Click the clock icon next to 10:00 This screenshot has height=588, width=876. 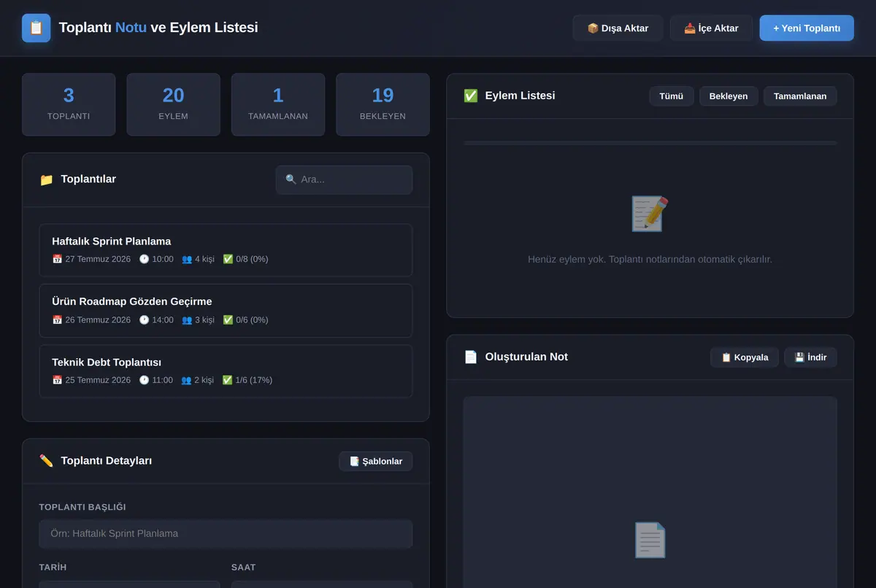click(144, 259)
